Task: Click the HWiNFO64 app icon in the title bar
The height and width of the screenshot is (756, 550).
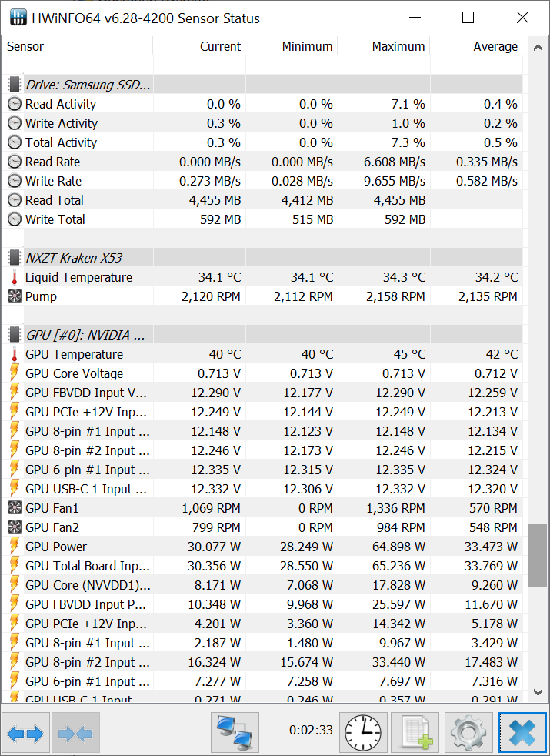Action: (18, 18)
